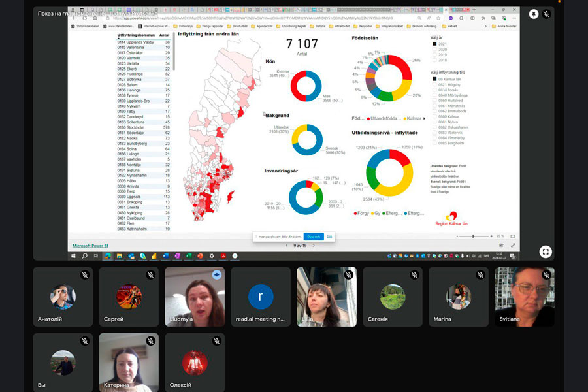
Task: Open Dataanalys bookmark folder
Action: click(x=183, y=26)
